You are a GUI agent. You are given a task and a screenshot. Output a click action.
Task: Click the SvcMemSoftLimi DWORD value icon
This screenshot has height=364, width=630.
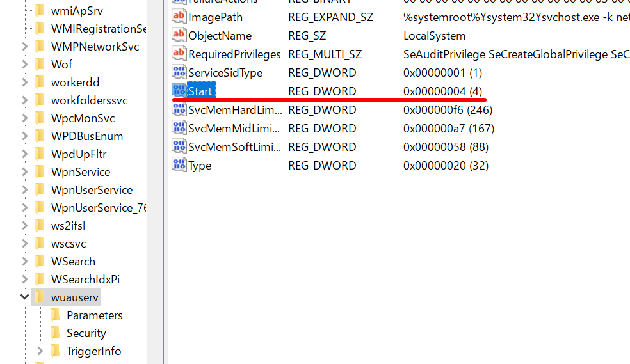[179, 146]
